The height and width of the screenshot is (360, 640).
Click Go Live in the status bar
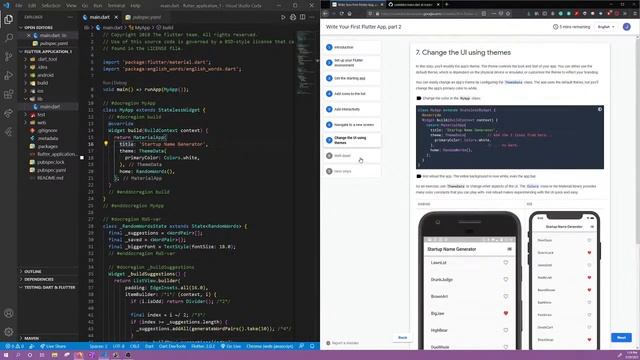pyautogui.click(x=231, y=346)
